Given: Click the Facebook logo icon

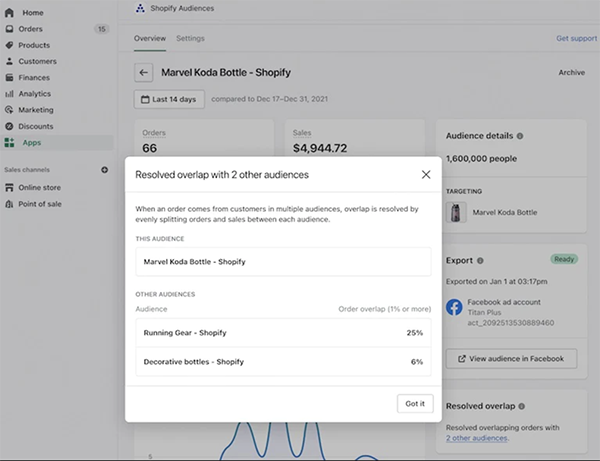Looking at the screenshot, I should click(454, 307).
